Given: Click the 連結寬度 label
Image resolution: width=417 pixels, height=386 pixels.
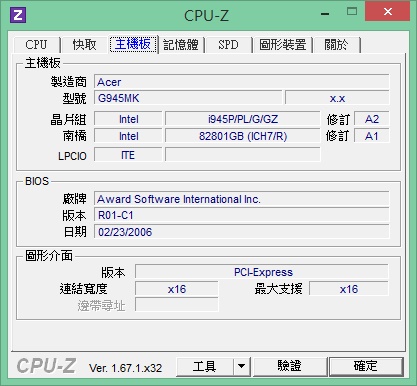Looking at the screenshot, I should click(x=84, y=289).
